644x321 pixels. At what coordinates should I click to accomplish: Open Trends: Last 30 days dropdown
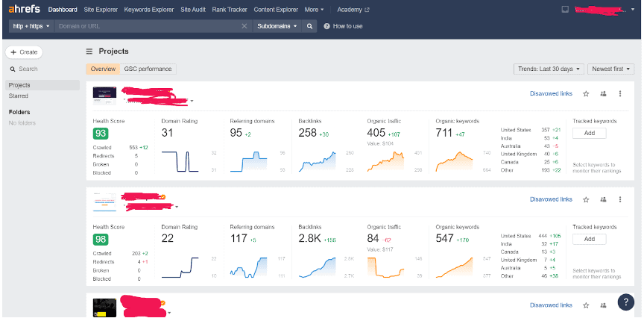pyautogui.click(x=548, y=69)
